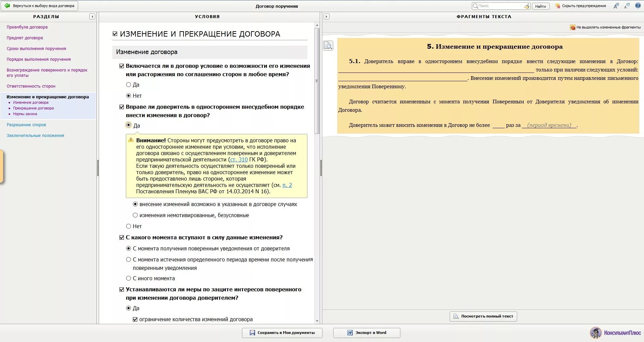644x342 pixels.
Task: Click the Word export icon
Action: pyautogui.click(x=350, y=333)
